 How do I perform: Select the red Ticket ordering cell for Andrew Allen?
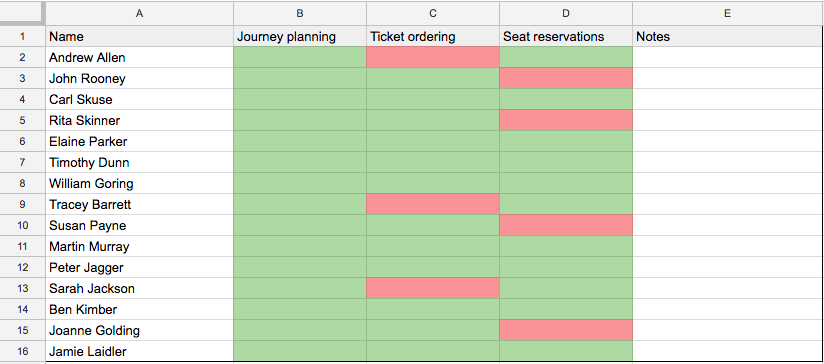click(433, 57)
